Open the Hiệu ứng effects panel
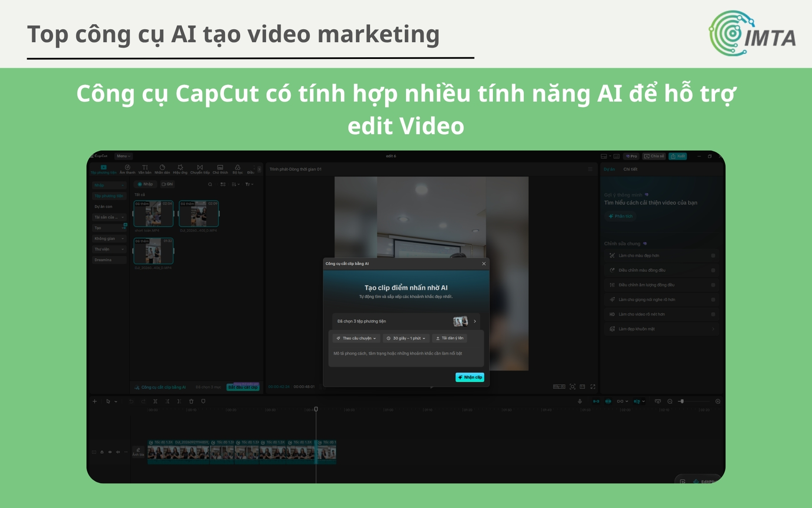The width and height of the screenshot is (812, 508). (180, 169)
